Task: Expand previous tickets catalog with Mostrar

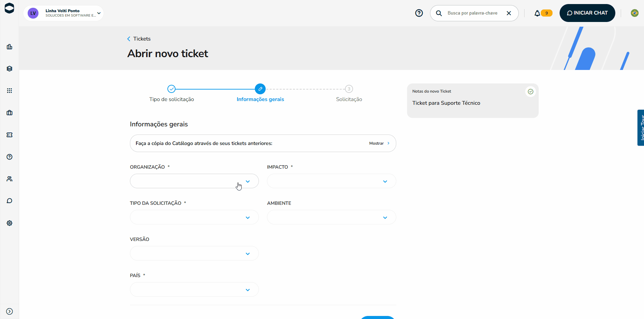Action: click(379, 143)
